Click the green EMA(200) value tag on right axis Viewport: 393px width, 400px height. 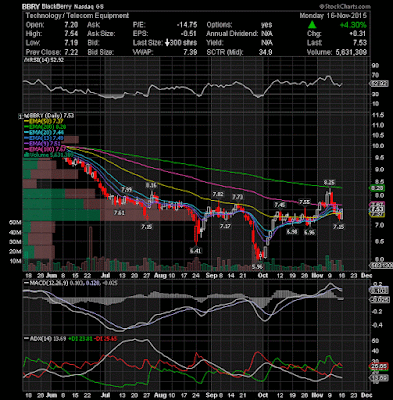377,188
